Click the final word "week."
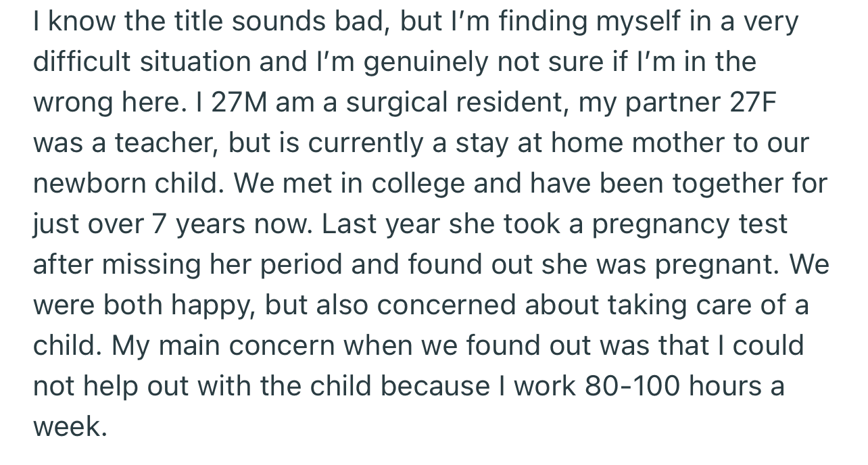 pos(70,427)
